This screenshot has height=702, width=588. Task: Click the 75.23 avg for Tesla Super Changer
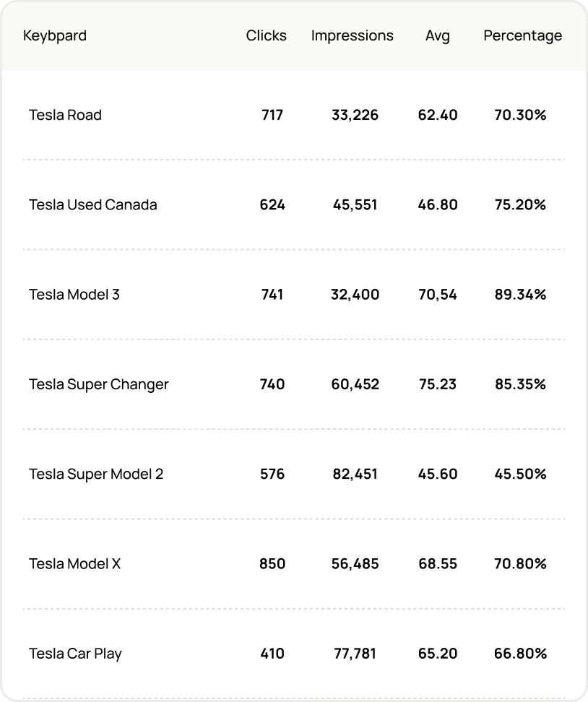click(437, 384)
